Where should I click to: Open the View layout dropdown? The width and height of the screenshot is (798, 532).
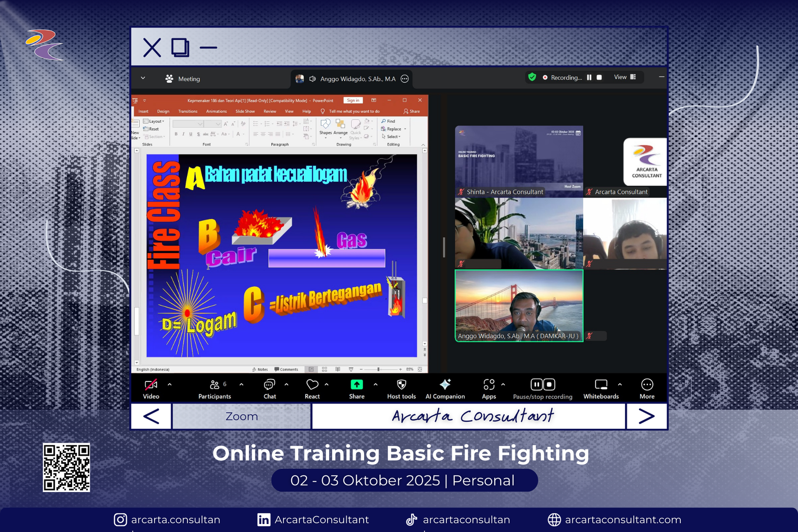point(624,77)
